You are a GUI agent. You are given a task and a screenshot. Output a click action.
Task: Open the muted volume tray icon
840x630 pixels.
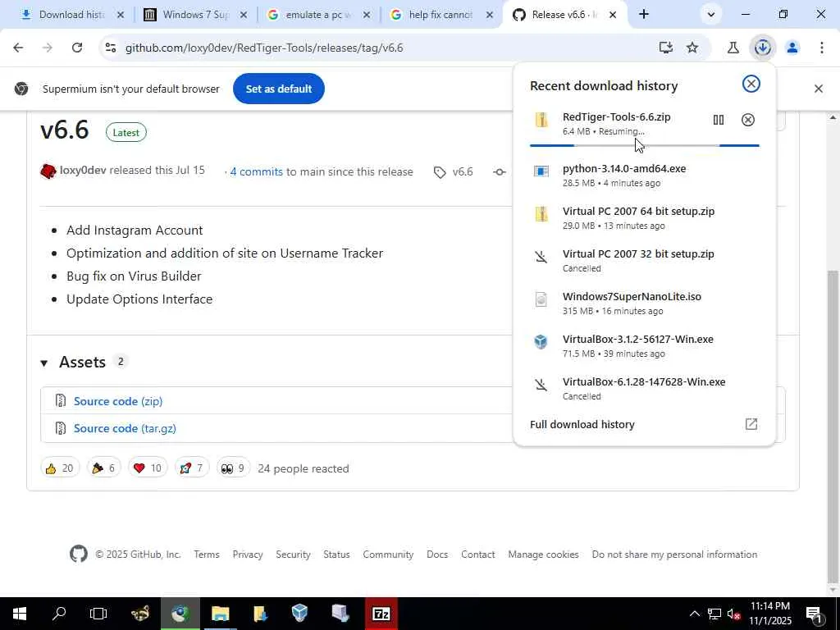[x=733, y=614]
